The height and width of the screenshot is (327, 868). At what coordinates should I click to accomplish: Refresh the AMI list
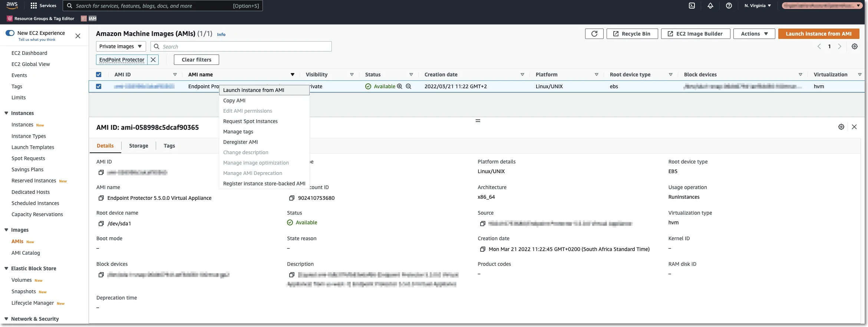coord(594,34)
